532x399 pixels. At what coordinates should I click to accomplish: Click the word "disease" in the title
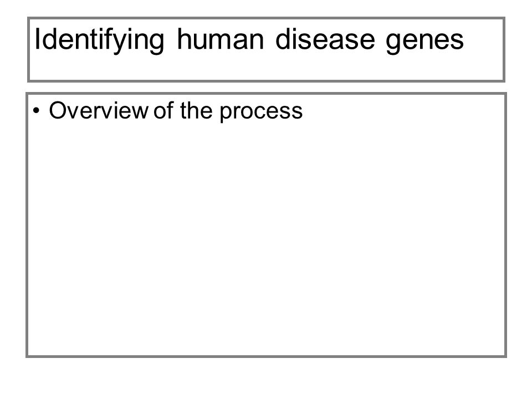(325, 39)
